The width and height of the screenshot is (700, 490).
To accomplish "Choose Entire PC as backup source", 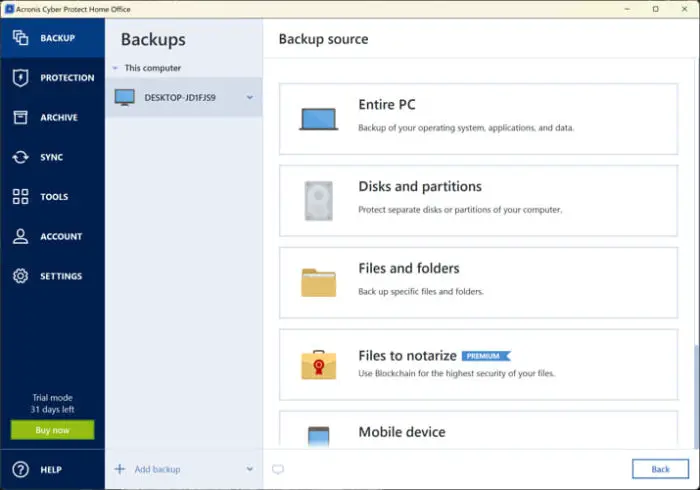I will coord(478,119).
